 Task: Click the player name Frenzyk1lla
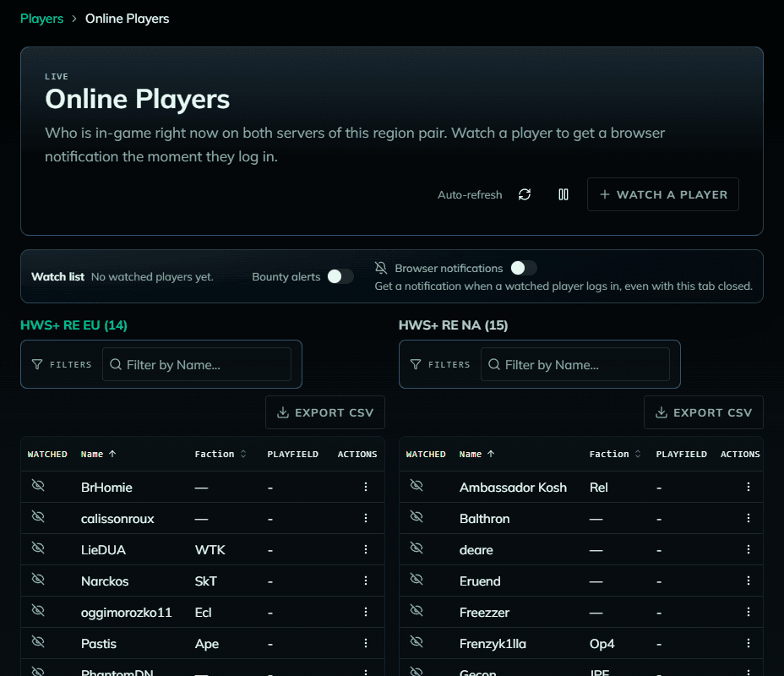(493, 644)
